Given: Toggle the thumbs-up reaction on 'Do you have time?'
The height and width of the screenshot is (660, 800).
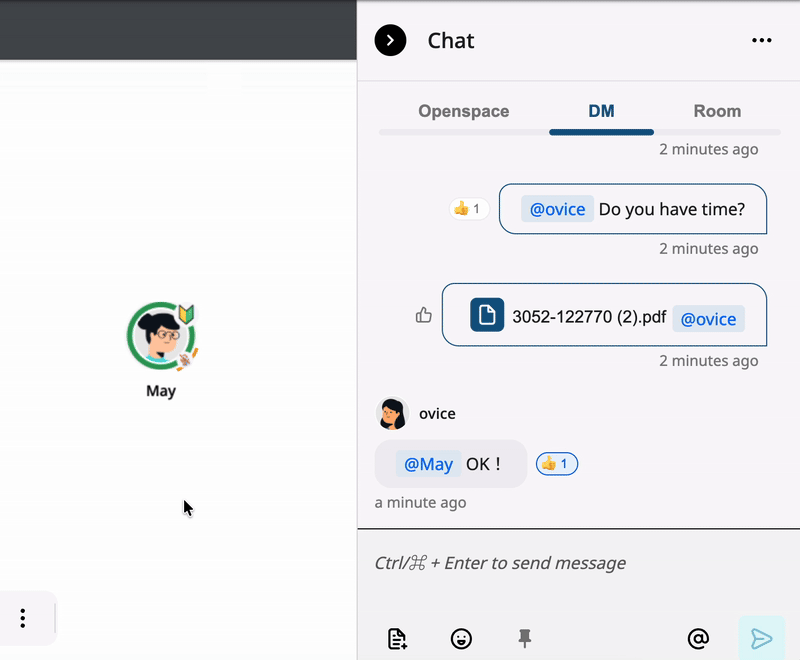Looking at the screenshot, I should click(x=467, y=208).
